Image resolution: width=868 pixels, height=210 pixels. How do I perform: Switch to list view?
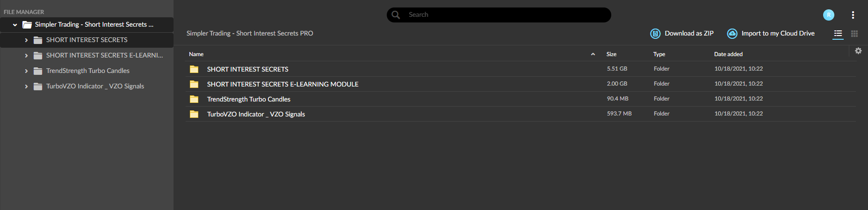tap(838, 34)
